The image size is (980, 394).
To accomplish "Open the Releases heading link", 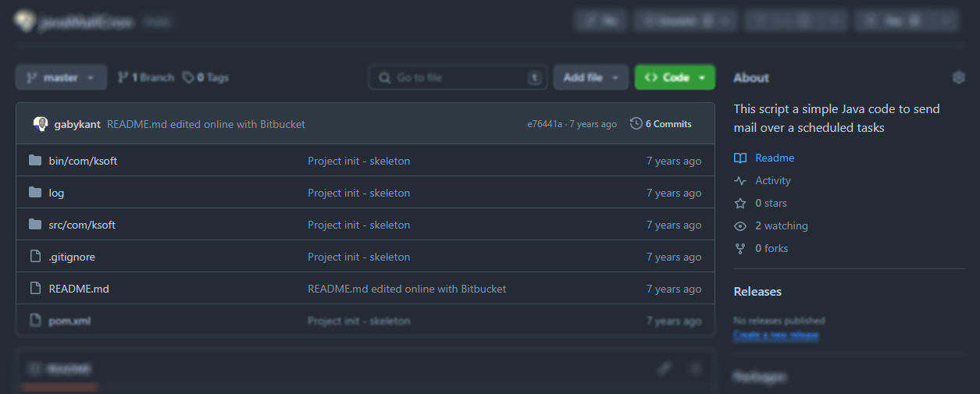I will coord(757,291).
